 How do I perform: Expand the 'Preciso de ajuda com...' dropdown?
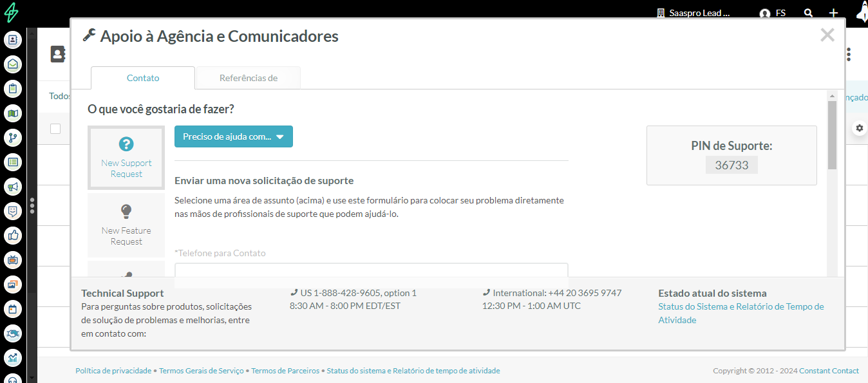click(233, 136)
